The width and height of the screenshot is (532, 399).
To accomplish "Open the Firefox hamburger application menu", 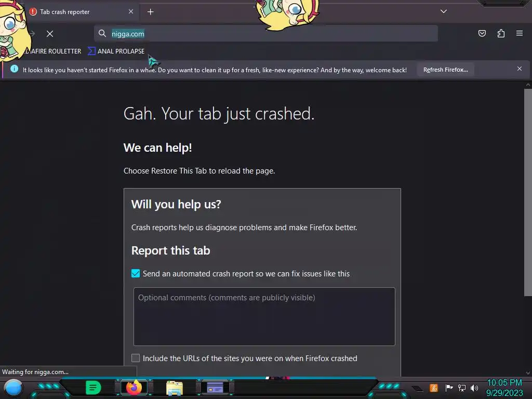I will coord(519,33).
